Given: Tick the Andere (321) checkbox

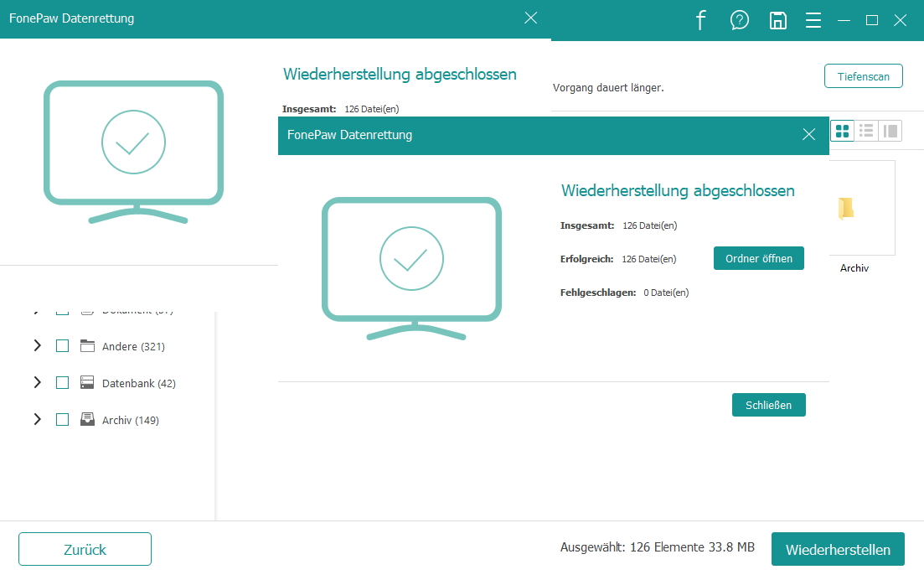Looking at the screenshot, I should (63, 346).
